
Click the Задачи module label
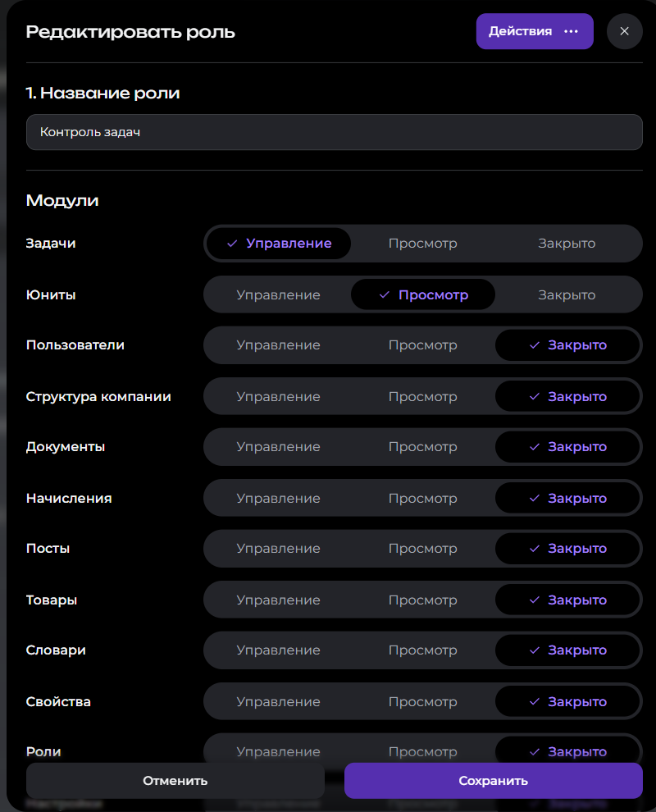[x=51, y=244]
